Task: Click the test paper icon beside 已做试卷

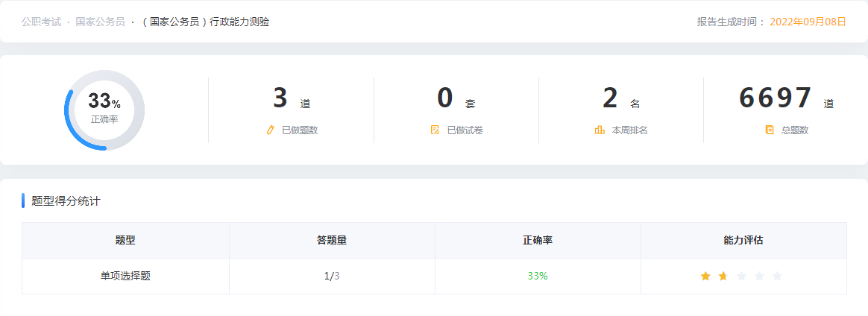Action: coord(435,130)
